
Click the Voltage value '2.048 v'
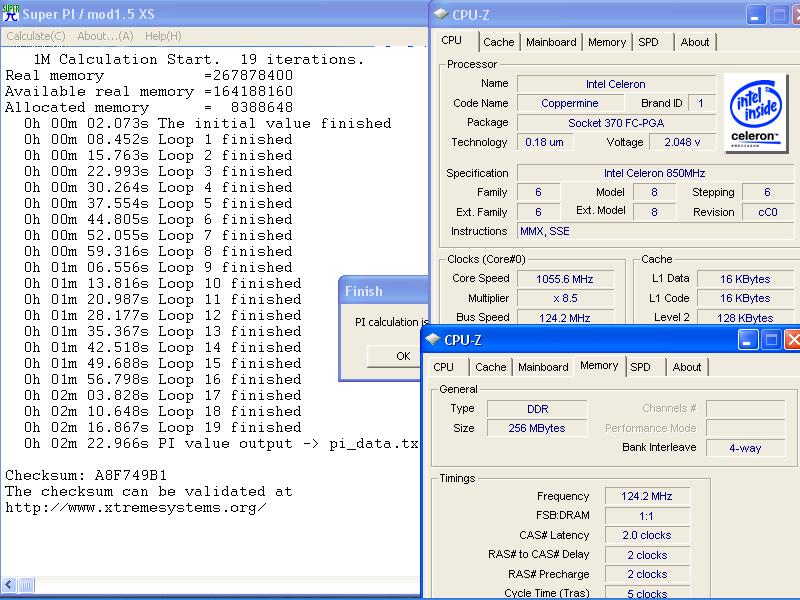point(682,142)
